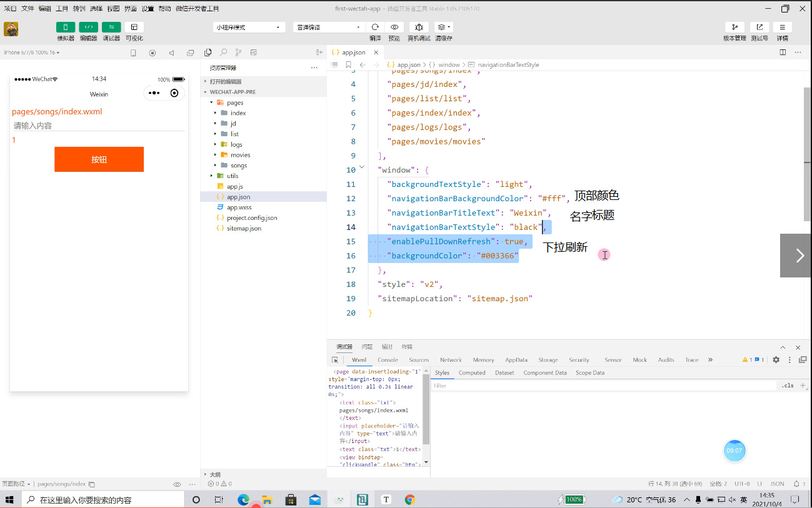Split the editor view
Screen dimensions: 812x508
tap(783, 52)
